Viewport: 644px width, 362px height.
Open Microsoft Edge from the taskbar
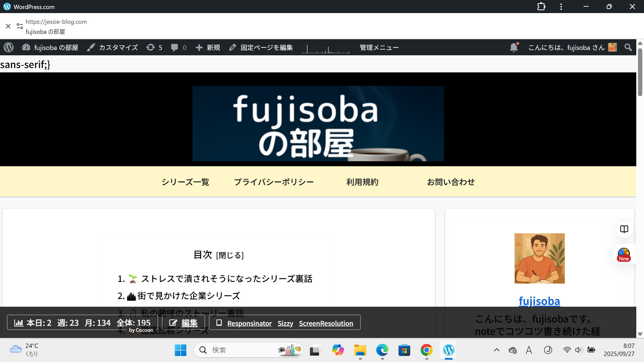(382, 350)
